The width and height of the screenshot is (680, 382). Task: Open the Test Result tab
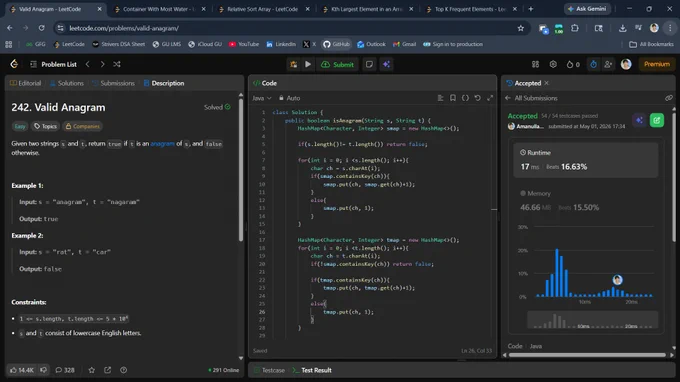click(312, 370)
